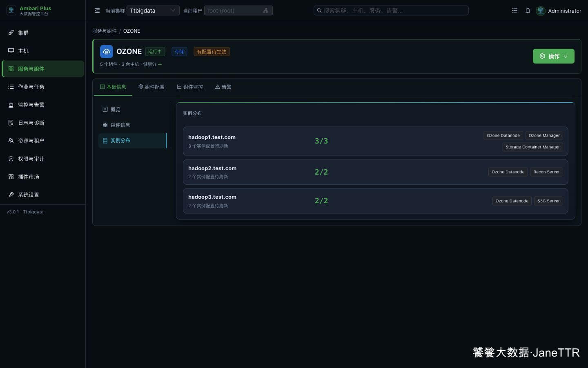This screenshot has width=588, height=368.
Task: Click the Ozone Datanode tag on hadoop2
Action: tap(508, 172)
